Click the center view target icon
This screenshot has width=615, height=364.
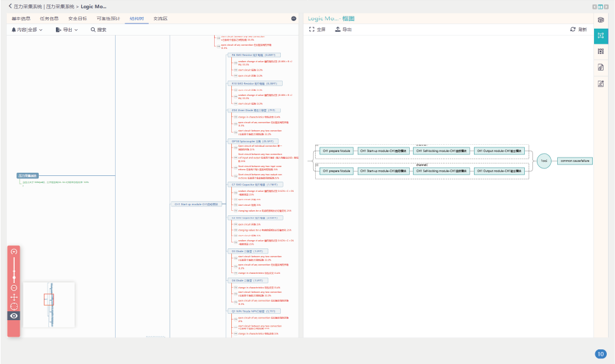pos(14,306)
